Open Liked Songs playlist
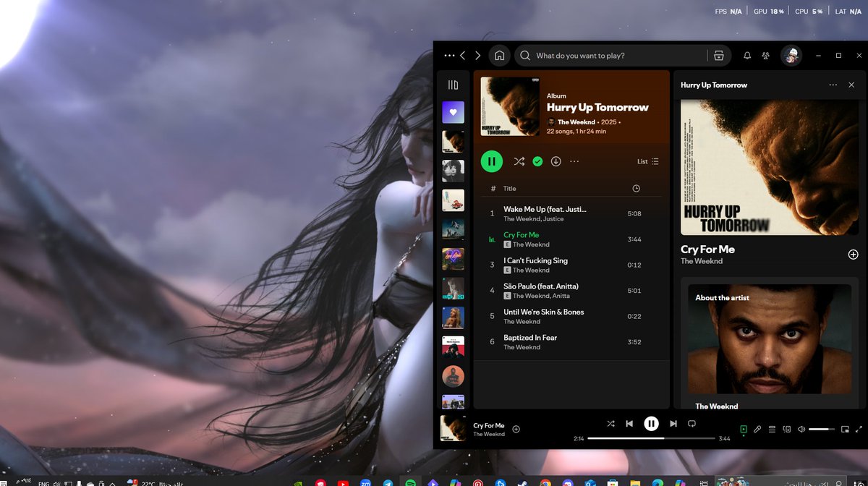868x486 pixels. tap(454, 112)
